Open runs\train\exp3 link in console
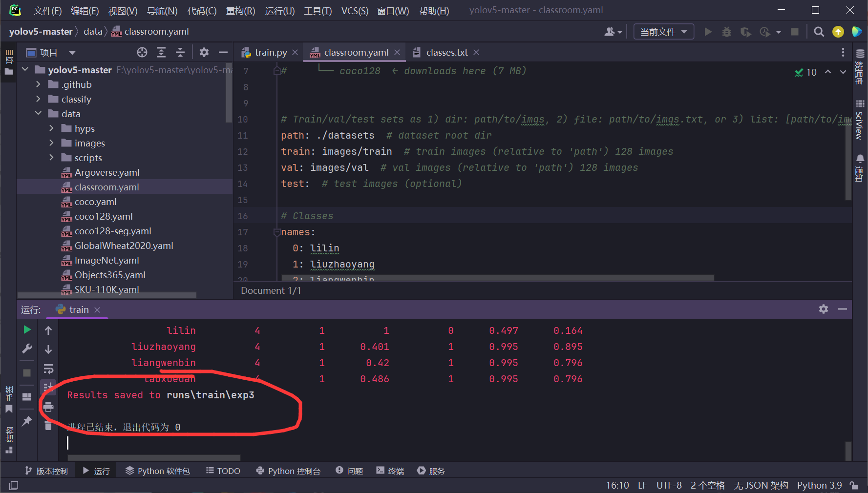868x493 pixels. coord(211,395)
